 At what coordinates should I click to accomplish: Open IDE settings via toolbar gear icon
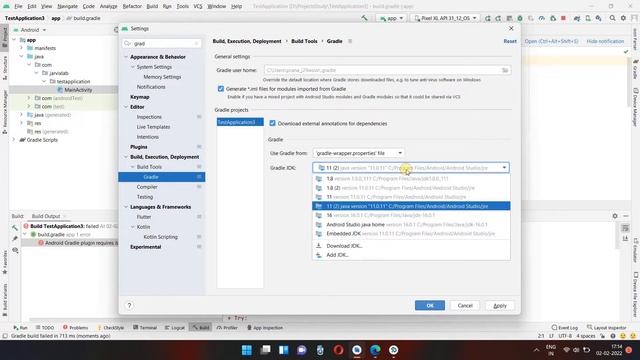tap(623, 18)
